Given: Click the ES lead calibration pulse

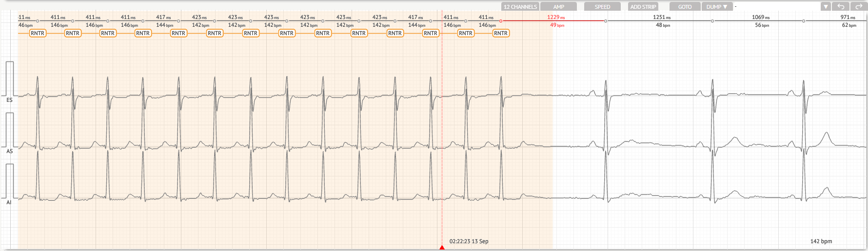Looking at the screenshot, I should [10, 78].
